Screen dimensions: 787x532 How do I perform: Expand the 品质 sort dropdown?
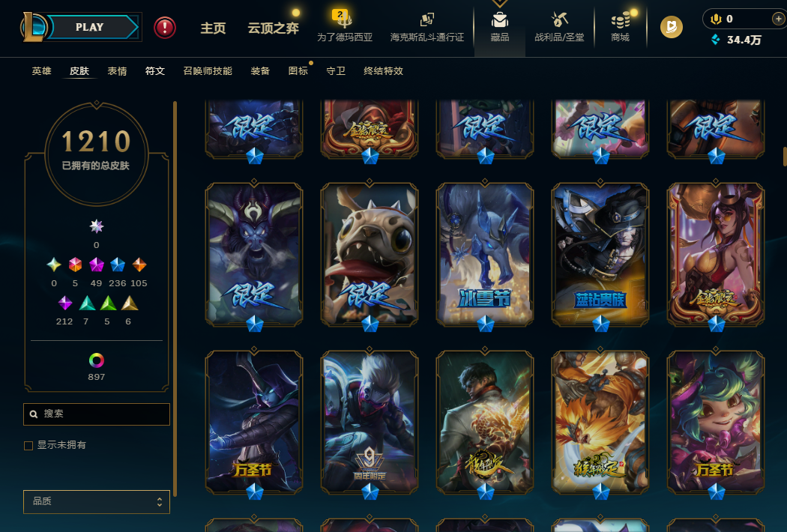[97, 501]
